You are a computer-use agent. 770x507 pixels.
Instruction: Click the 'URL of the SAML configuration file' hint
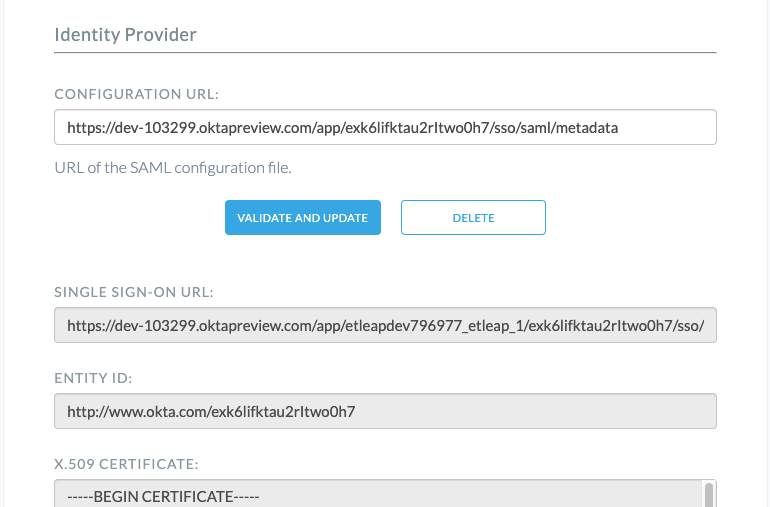173,167
